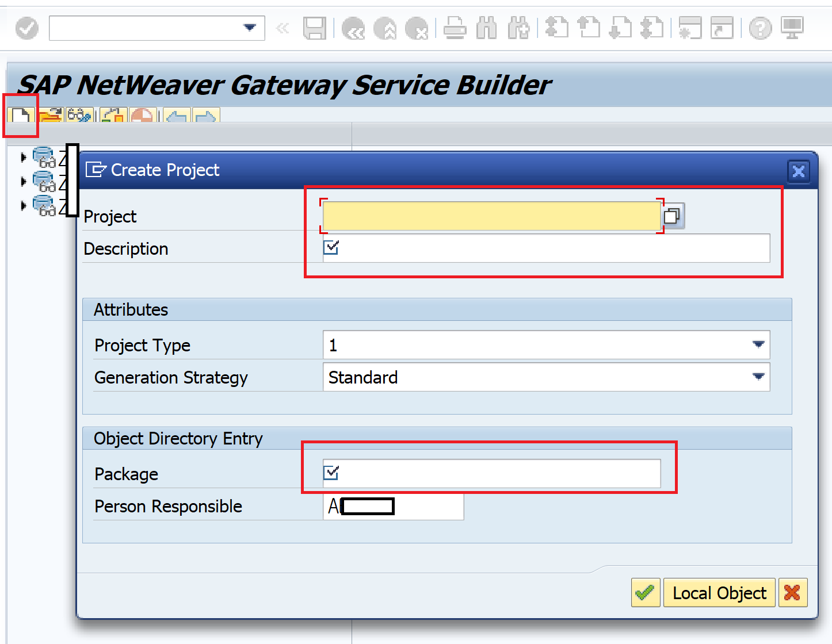832x644 pixels.
Task: Click the Person Responsible field
Action: click(393, 506)
